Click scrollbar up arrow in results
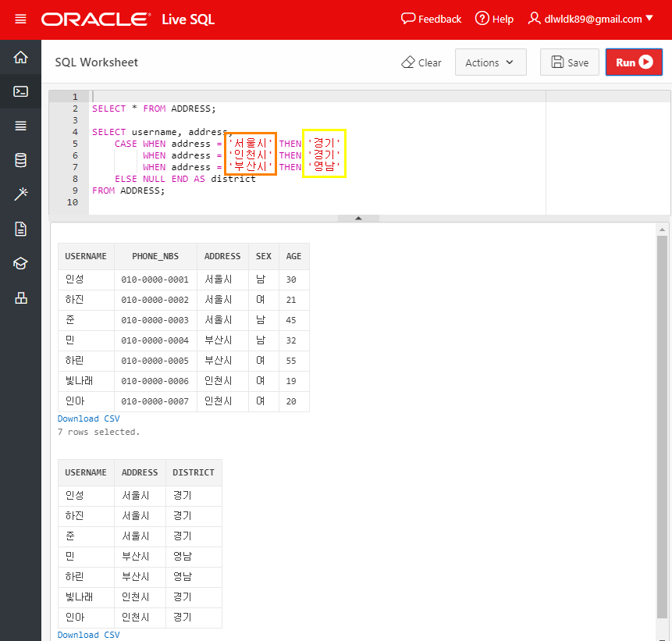This screenshot has height=641, width=672. [x=662, y=230]
